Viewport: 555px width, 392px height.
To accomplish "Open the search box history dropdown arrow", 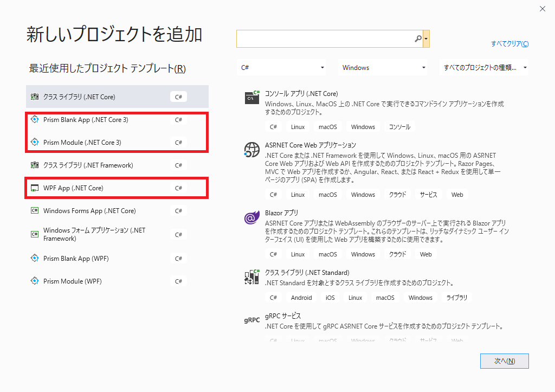I will (x=426, y=38).
